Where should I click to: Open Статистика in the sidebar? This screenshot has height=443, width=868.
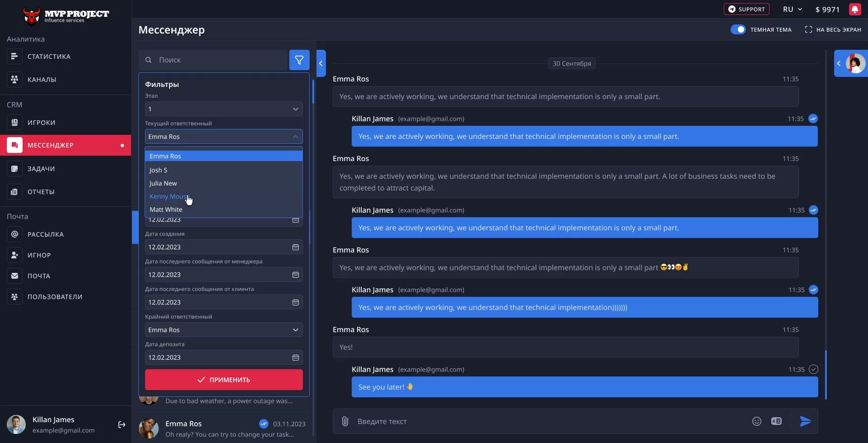49,57
